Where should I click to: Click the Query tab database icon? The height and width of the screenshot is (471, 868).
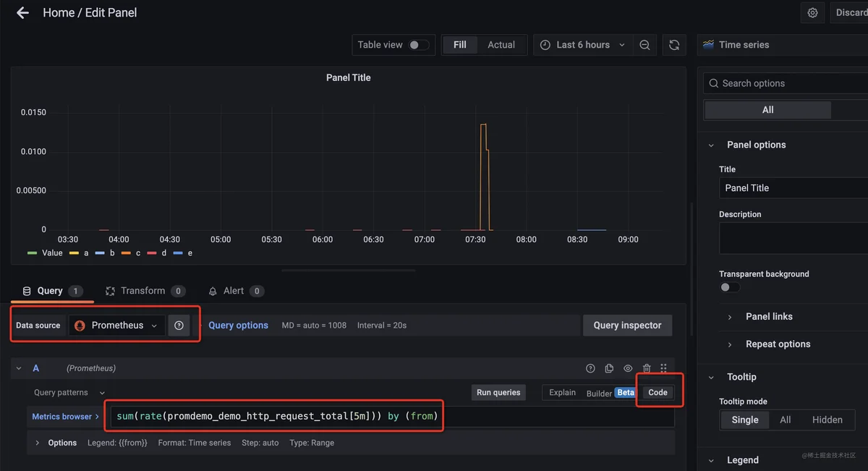pos(27,291)
